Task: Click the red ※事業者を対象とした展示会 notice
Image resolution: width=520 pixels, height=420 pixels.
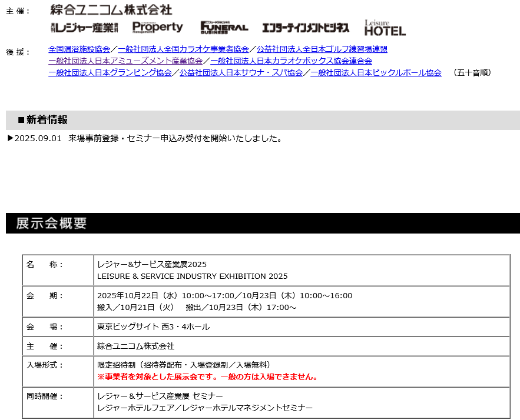Action: [x=208, y=377]
